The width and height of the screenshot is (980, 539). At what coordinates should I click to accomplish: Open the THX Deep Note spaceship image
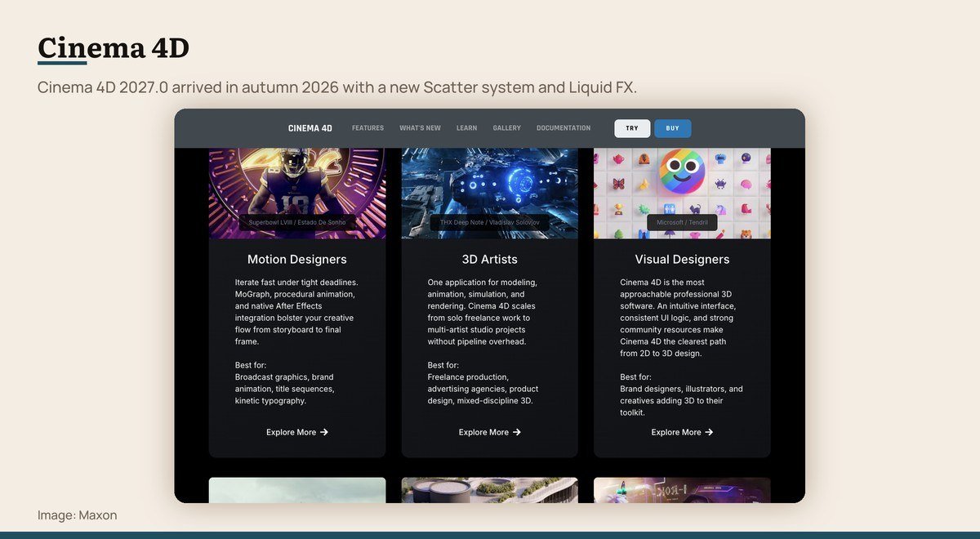[x=490, y=193]
